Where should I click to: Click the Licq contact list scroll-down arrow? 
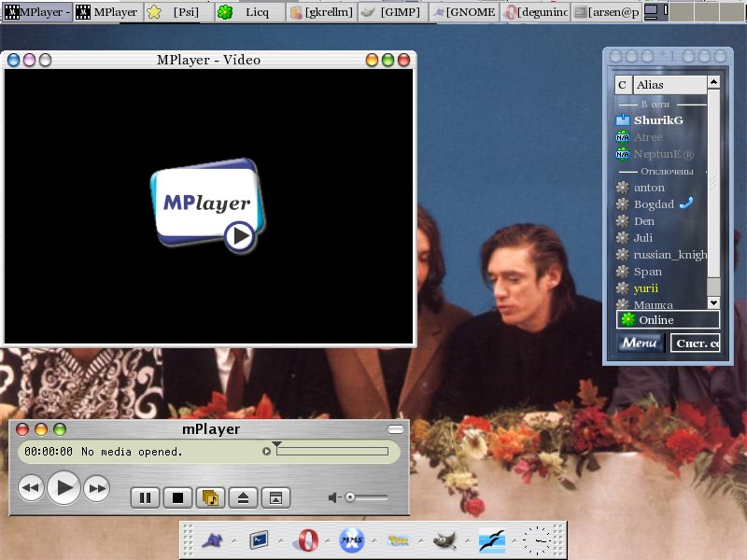click(713, 302)
